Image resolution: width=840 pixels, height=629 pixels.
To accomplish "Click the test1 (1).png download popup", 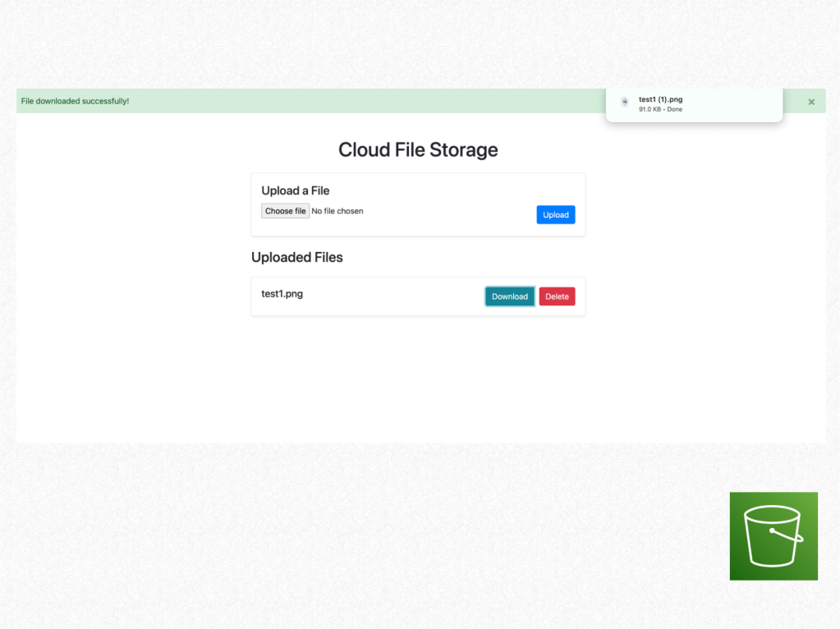I will (694, 104).
